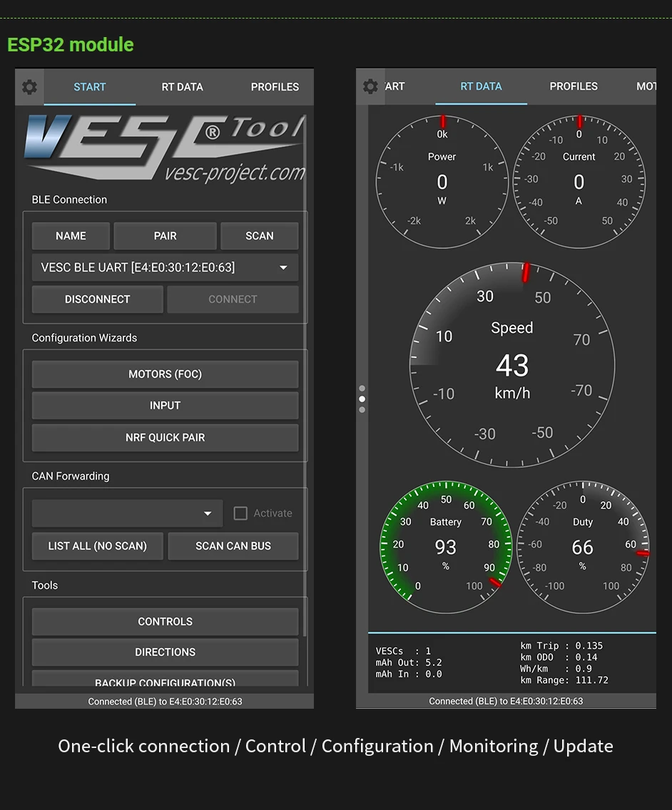Open the INPUT configuration wizard
Image resolution: width=672 pixels, height=810 pixels.
(165, 406)
